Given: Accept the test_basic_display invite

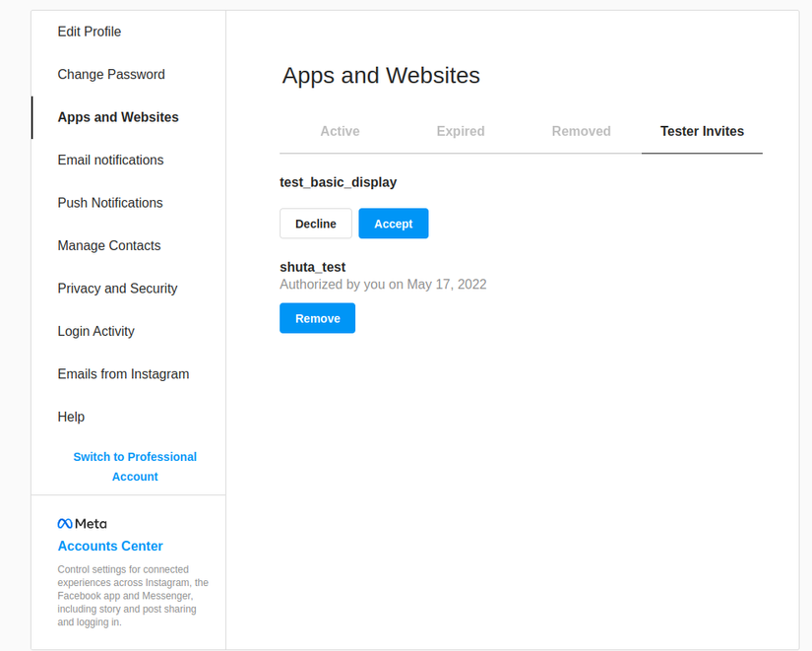Looking at the screenshot, I should pyautogui.click(x=394, y=224).
